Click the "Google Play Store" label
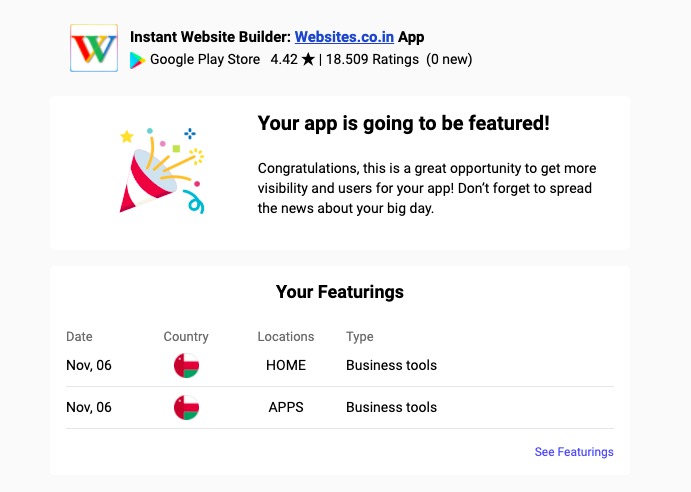691x492 pixels. click(205, 60)
